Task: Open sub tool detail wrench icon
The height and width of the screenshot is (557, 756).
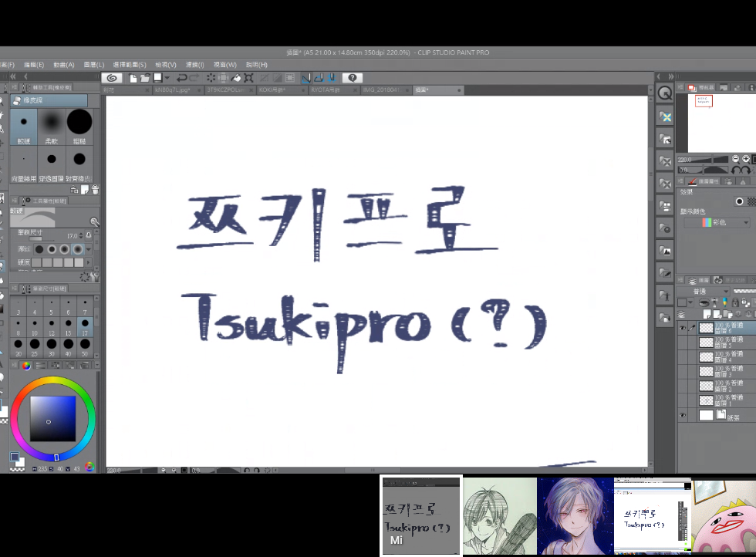Action: (95, 277)
